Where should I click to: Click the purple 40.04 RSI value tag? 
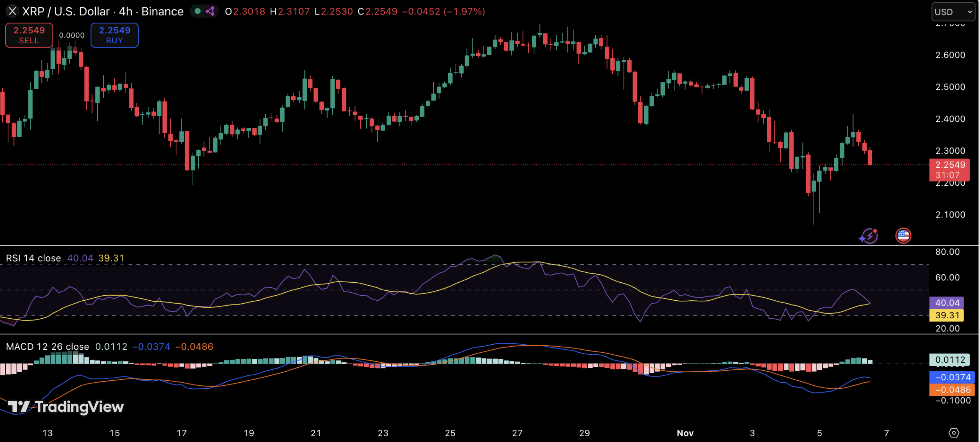tap(947, 303)
